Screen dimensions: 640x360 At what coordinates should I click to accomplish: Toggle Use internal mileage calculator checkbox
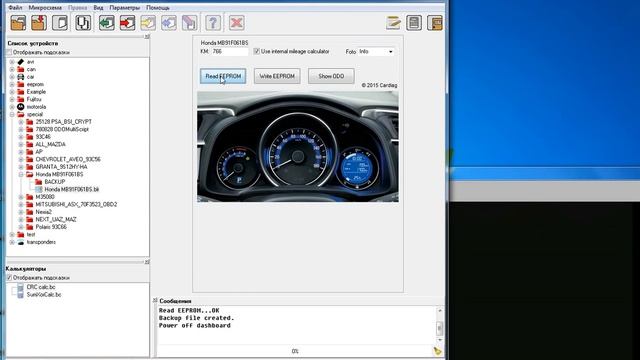point(256,51)
